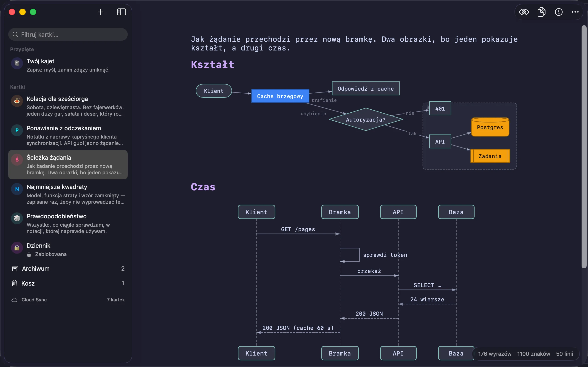588x367 pixels.
Task: Toggle the sidebar panel icon
Action: coord(122,12)
